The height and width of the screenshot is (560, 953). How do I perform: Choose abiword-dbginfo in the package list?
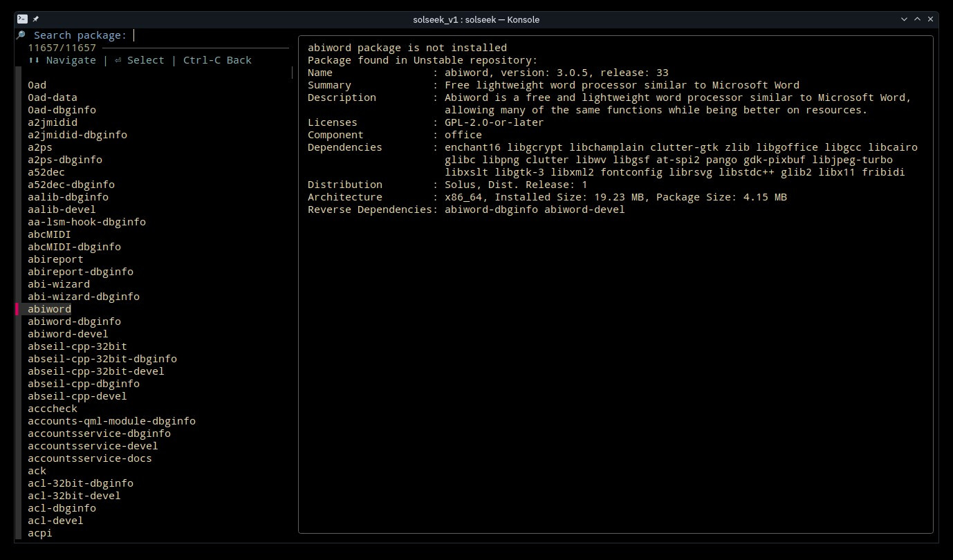pyautogui.click(x=74, y=321)
